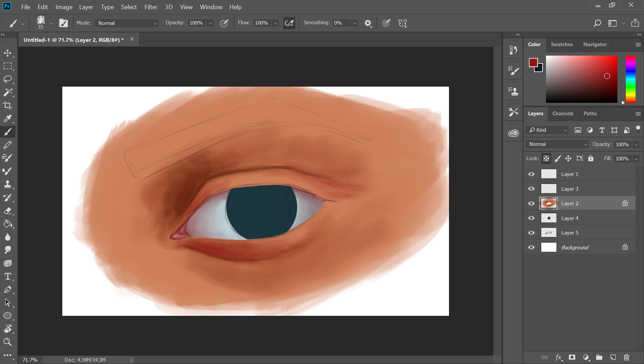Select the Path Selection tool
The width and height of the screenshot is (644, 364).
coord(8,303)
